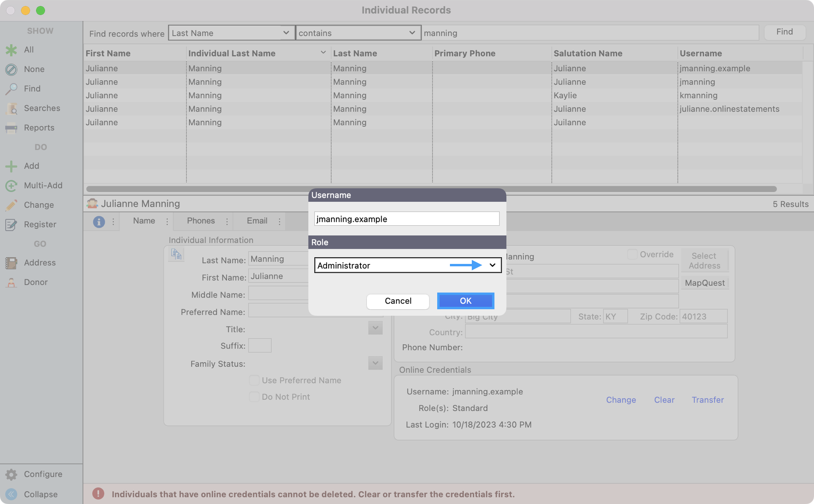
Task: Enable Use Preferred Name checkbox
Action: [x=254, y=380]
